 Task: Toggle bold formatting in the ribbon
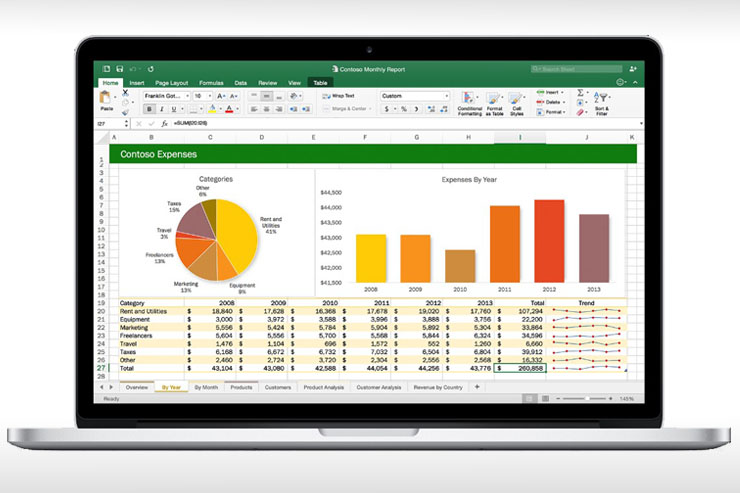coord(147,108)
